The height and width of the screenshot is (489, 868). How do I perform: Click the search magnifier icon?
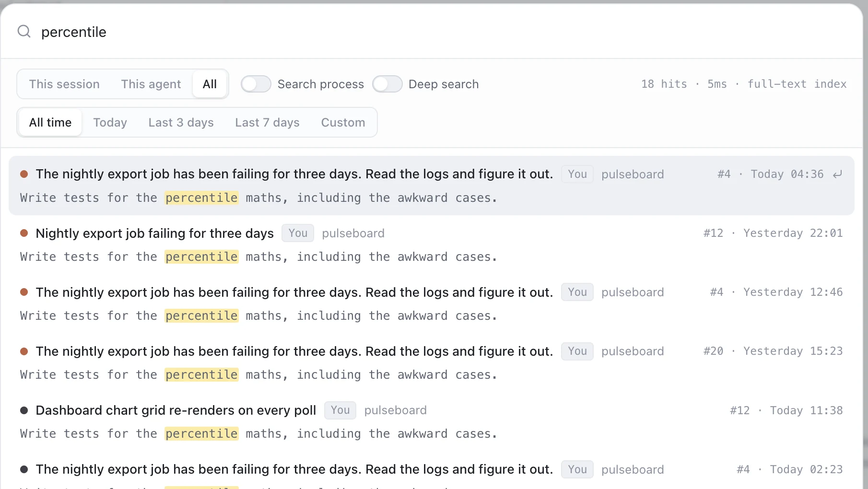[x=24, y=32]
